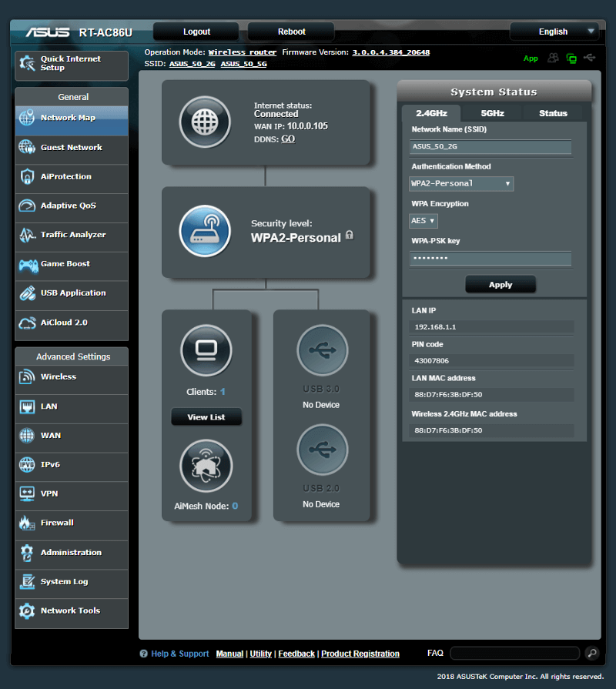The height and width of the screenshot is (689, 616).
Task: Click the AiCloud 2.0 cloud icon
Action: [x=27, y=323]
